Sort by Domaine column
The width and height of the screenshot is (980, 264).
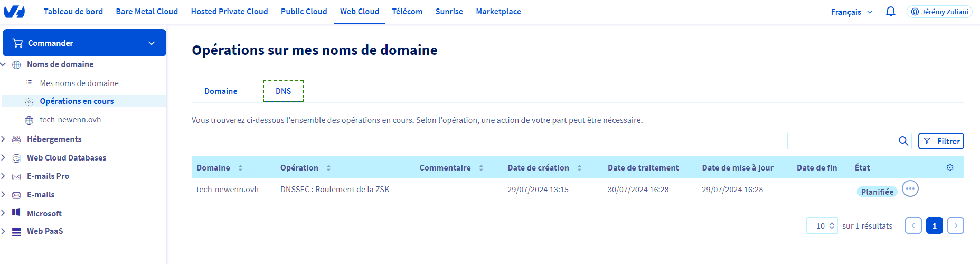240,168
